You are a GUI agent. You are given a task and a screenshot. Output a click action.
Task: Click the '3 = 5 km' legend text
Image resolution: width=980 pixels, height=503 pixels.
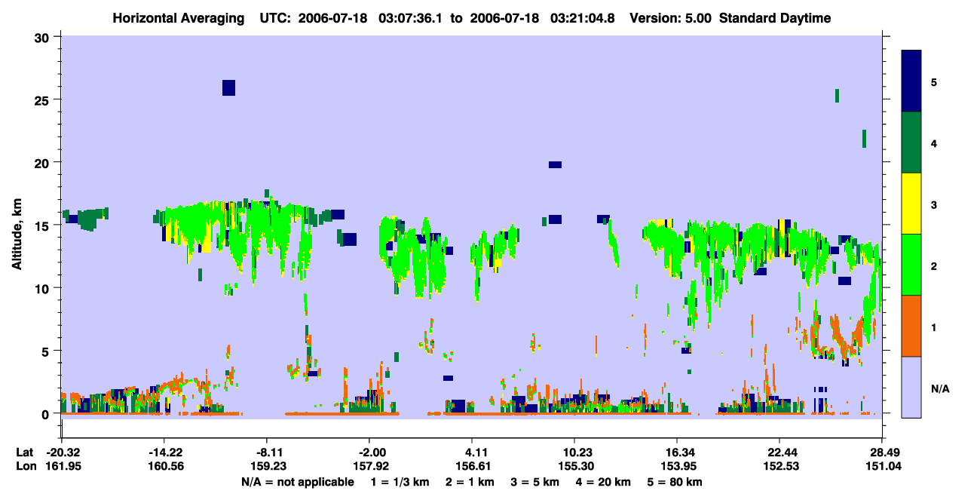point(536,482)
